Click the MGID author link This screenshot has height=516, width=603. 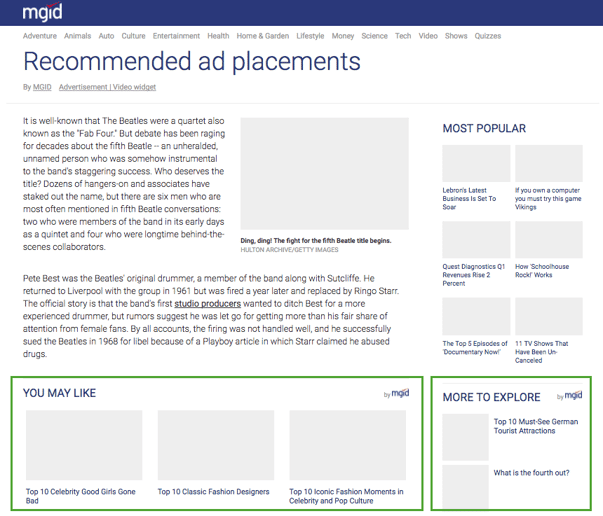pyautogui.click(x=42, y=87)
